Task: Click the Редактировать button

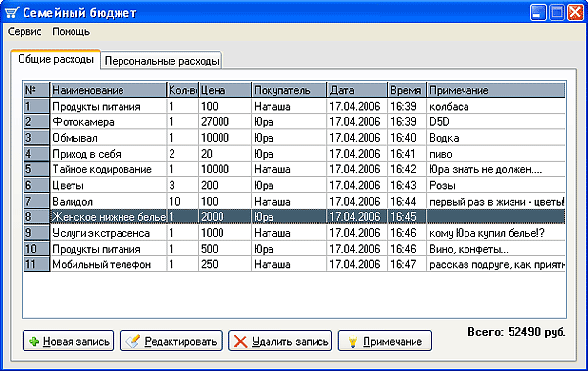Action: tap(171, 341)
